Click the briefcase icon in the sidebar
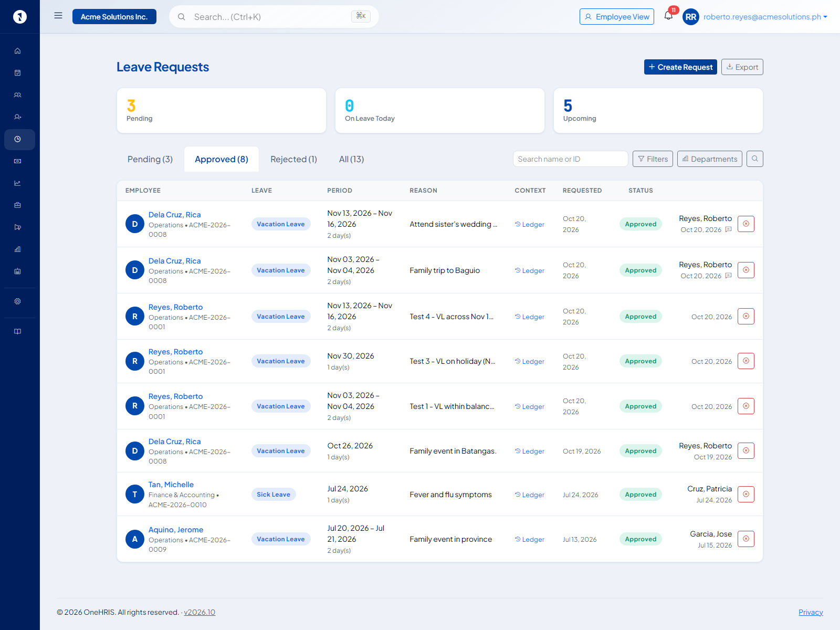This screenshot has width=840, height=630. coord(17,205)
